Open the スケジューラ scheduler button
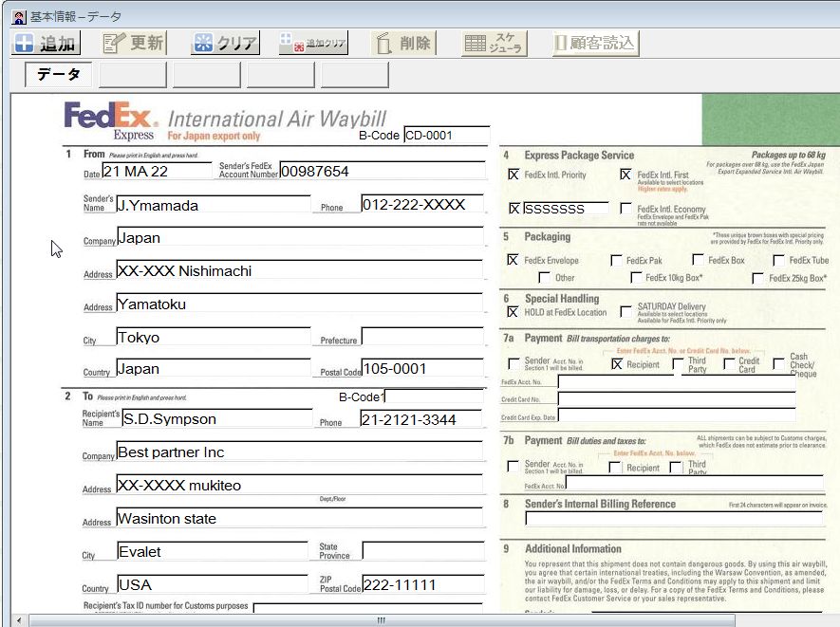The width and height of the screenshot is (840, 627). tap(495, 43)
